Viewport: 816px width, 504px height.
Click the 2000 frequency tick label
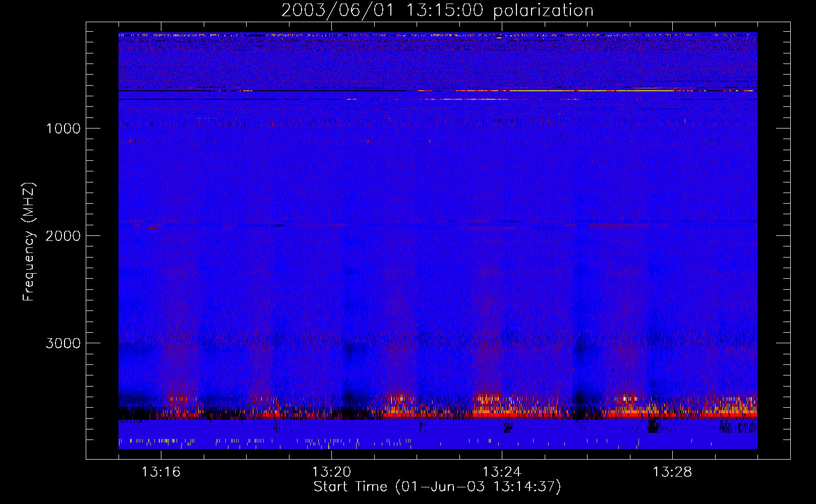click(x=63, y=236)
